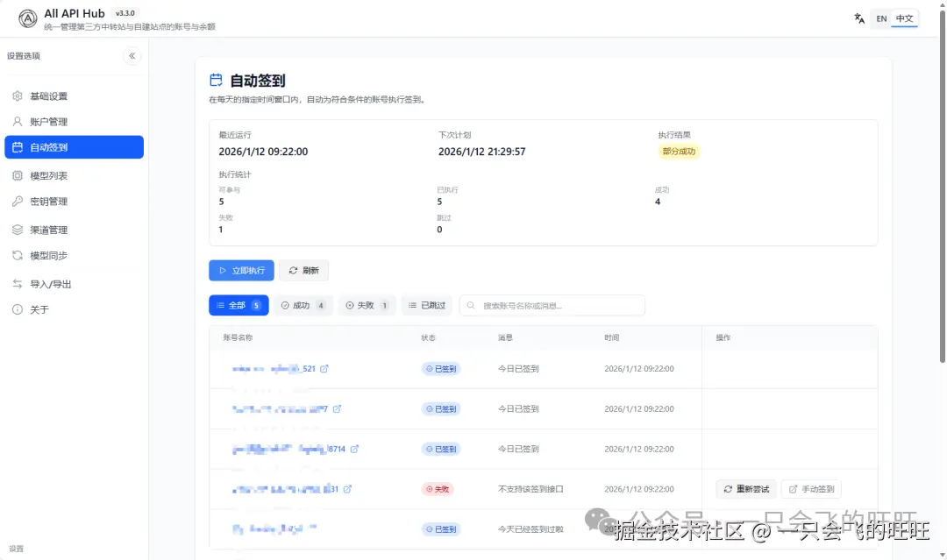
Task: Click the page vertical scrollbar
Action: [x=942, y=187]
